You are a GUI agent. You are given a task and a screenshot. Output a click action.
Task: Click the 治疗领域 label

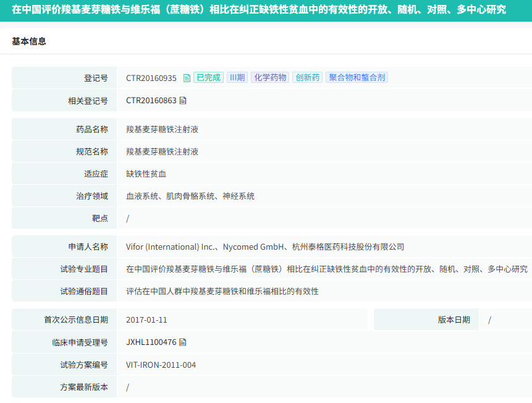(92, 196)
